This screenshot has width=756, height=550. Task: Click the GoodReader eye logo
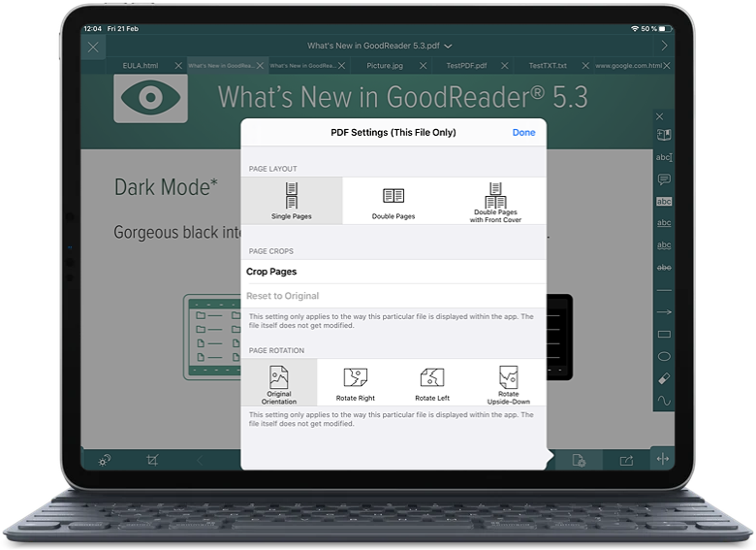click(x=151, y=98)
